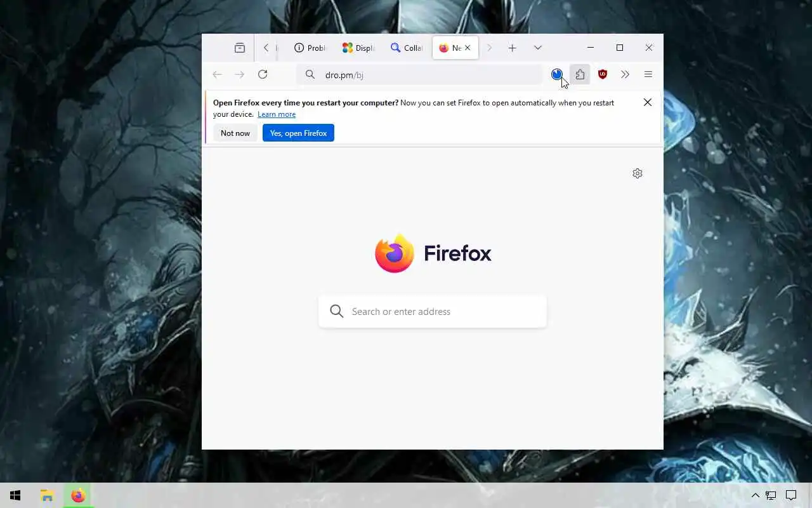
Task: Click the Firefox logo on new tab page
Action: pyautogui.click(x=433, y=253)
